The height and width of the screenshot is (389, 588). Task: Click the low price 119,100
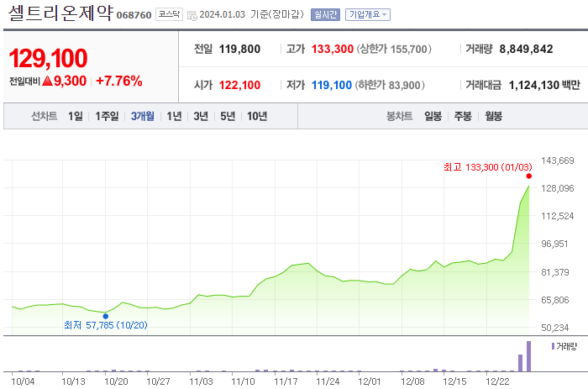(332, 85)
